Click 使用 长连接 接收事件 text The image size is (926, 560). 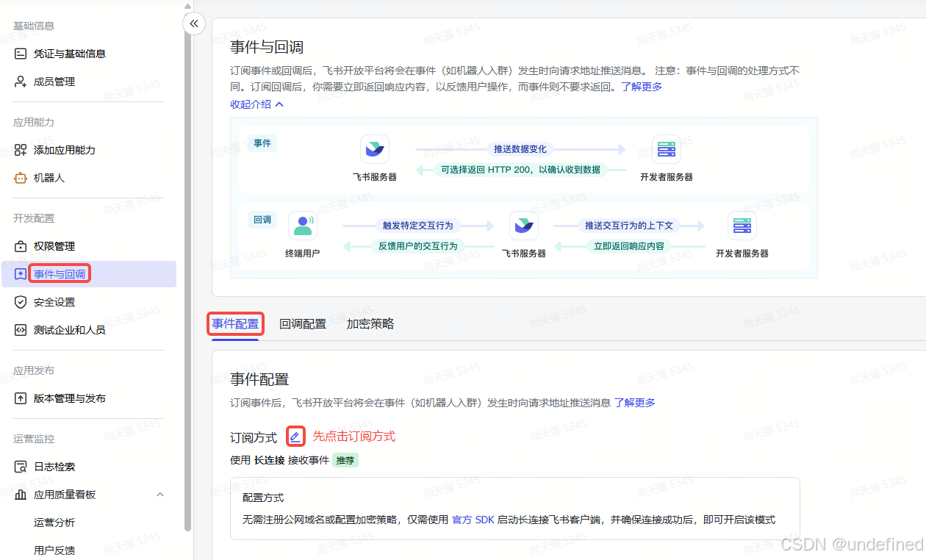(x=280, y=461)
